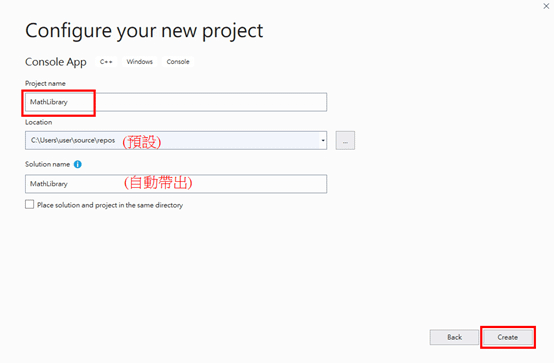554x363 pixels.
Task: Click the Solution name label
Action: 47,164
